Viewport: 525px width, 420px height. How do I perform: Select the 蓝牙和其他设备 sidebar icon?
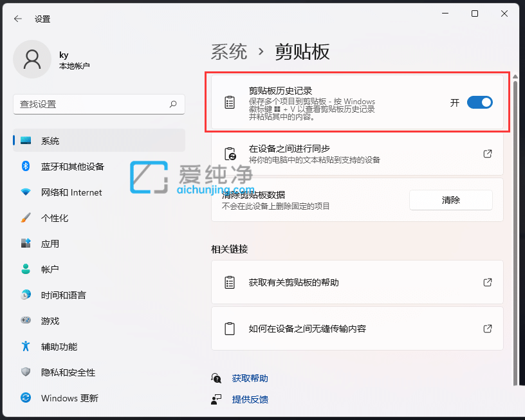(25, 166)
